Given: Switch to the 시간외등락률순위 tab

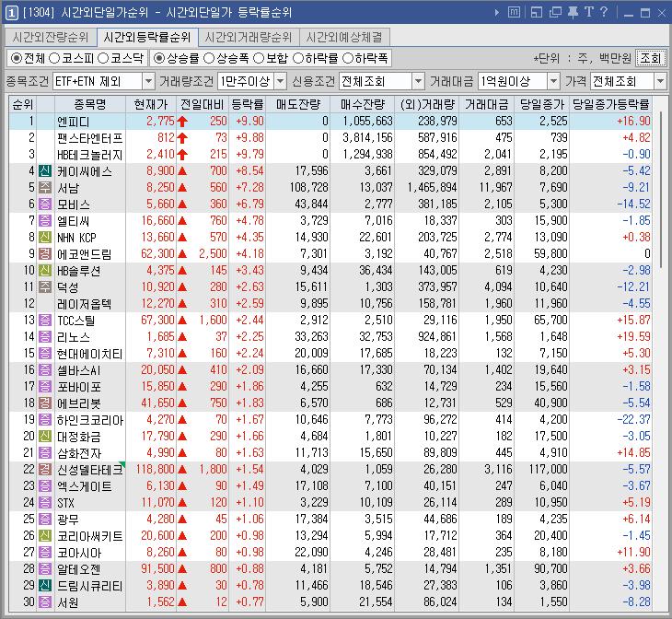Looking at the screenshot, I should 147,38.
